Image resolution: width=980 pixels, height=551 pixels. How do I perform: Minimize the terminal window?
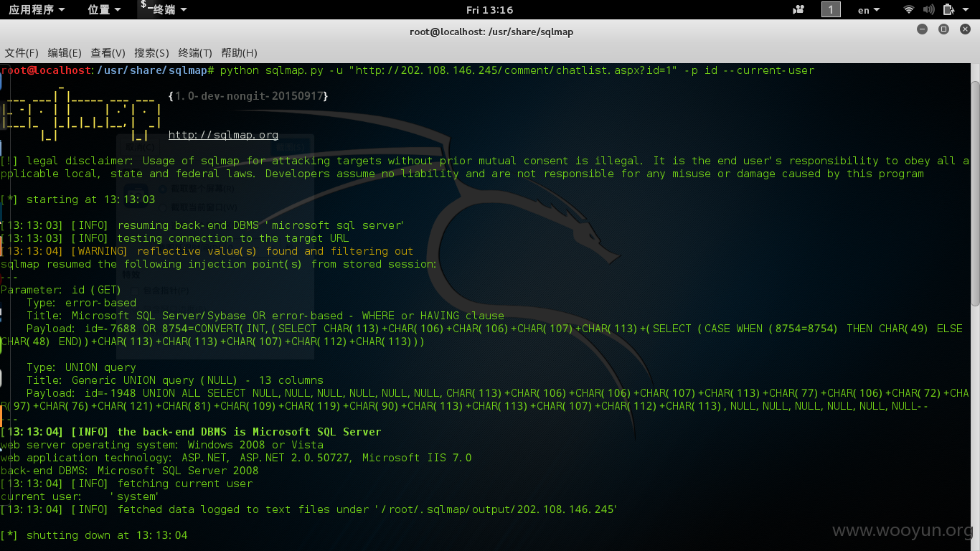pos(923,29)
